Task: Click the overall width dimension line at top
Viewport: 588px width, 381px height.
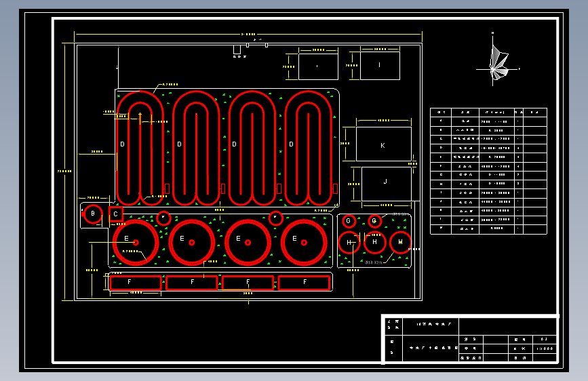Action: pyautogui.click(x=248, y=34)
